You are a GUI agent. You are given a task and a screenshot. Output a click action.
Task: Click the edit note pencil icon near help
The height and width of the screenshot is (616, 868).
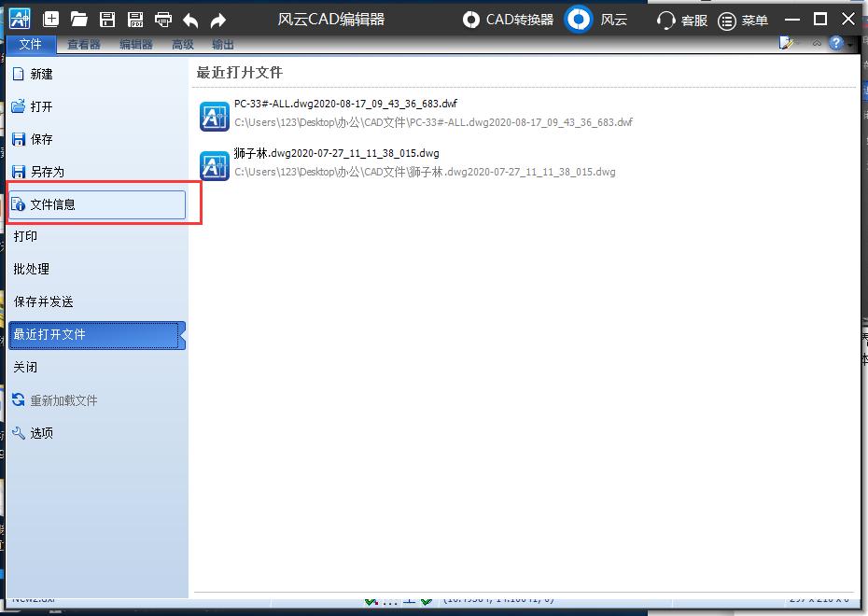[786, 43]
